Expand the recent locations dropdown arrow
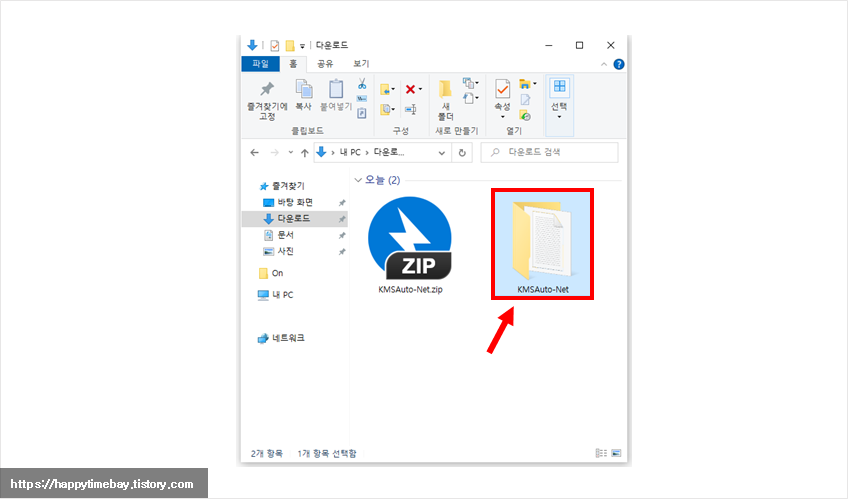Viewport: 848px width, 499px height. (x=291, y=153)
